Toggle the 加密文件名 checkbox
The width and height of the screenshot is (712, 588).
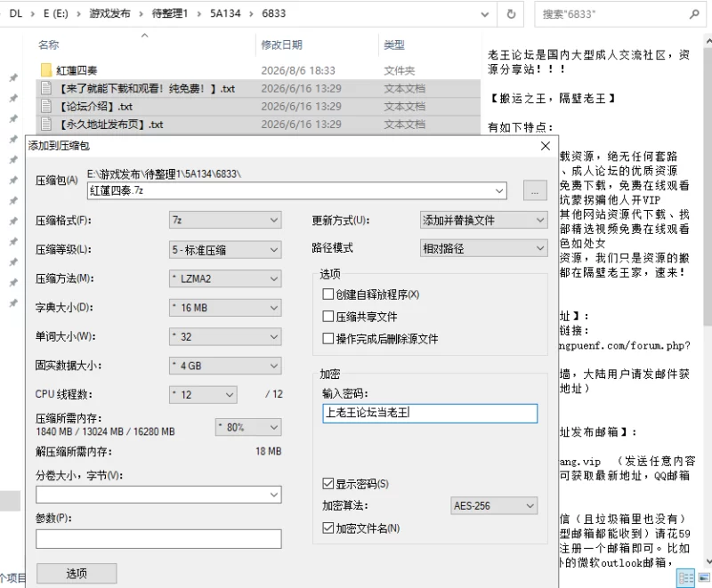(x=328, y=528)
